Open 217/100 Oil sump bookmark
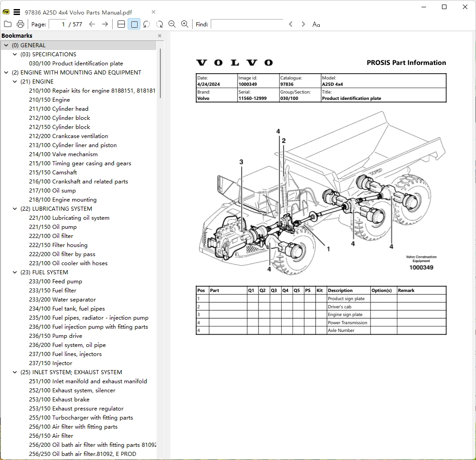The image size is (476, 460). click(52, 191)
